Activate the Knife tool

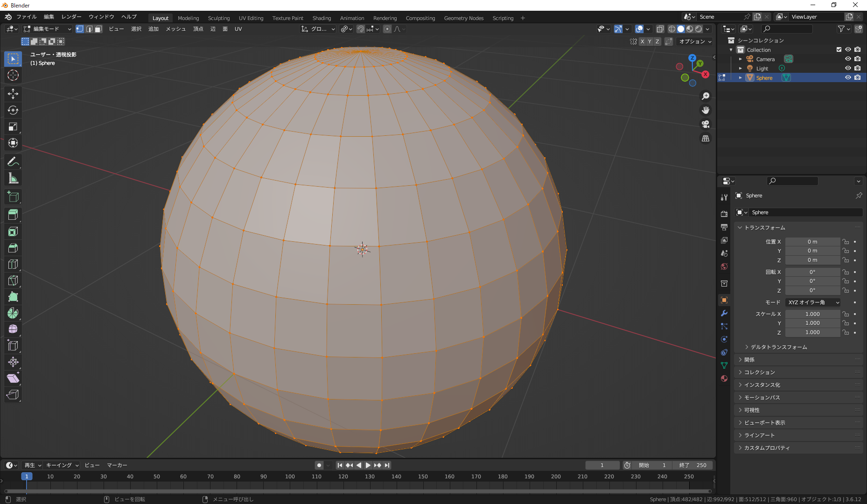13,280
